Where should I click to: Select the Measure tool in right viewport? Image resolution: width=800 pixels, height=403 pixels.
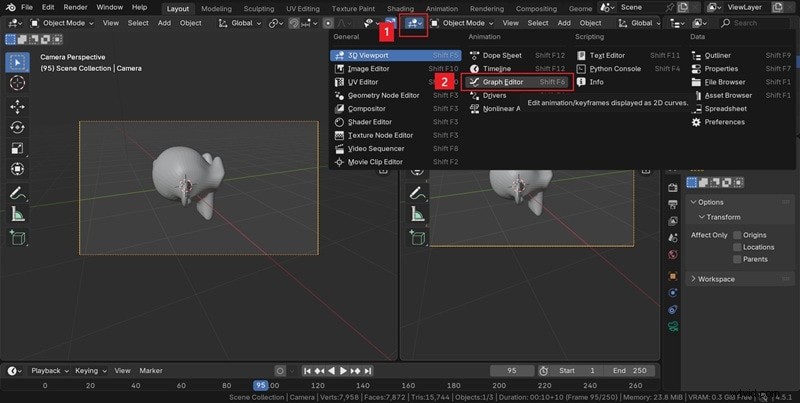pos(417,214)
